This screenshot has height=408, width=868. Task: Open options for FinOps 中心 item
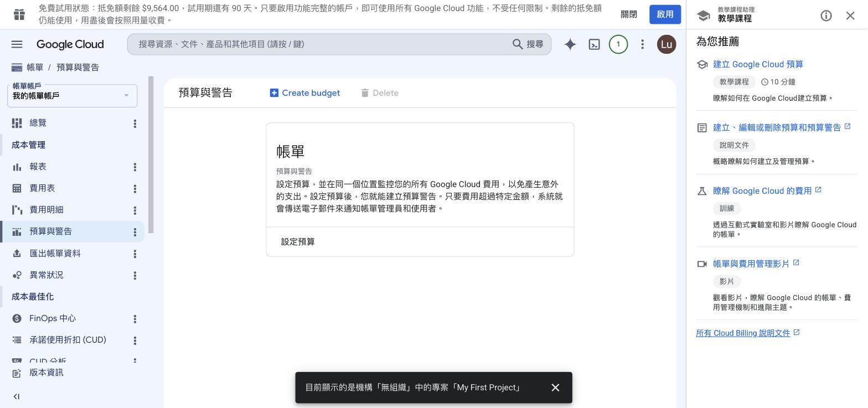pos(135,319)
